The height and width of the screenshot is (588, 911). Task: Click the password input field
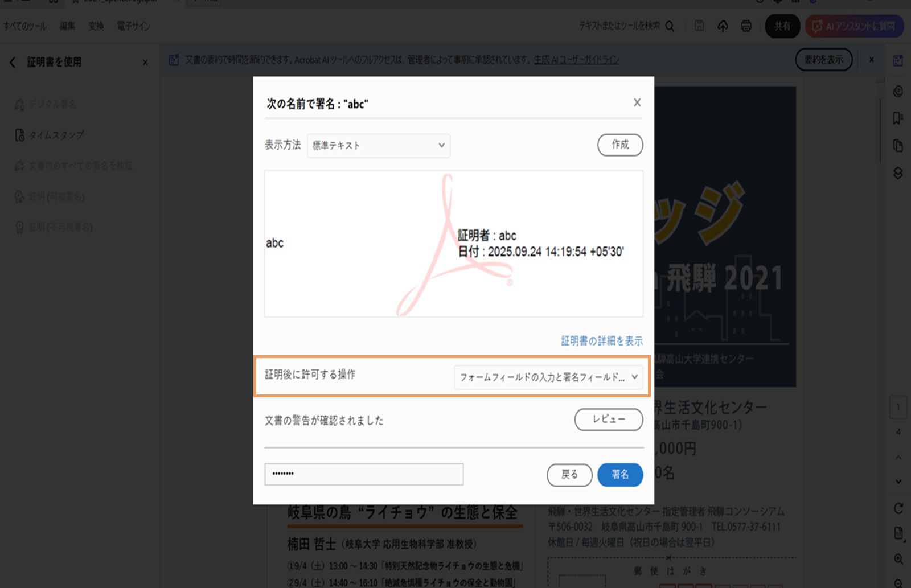click(364, 474)
